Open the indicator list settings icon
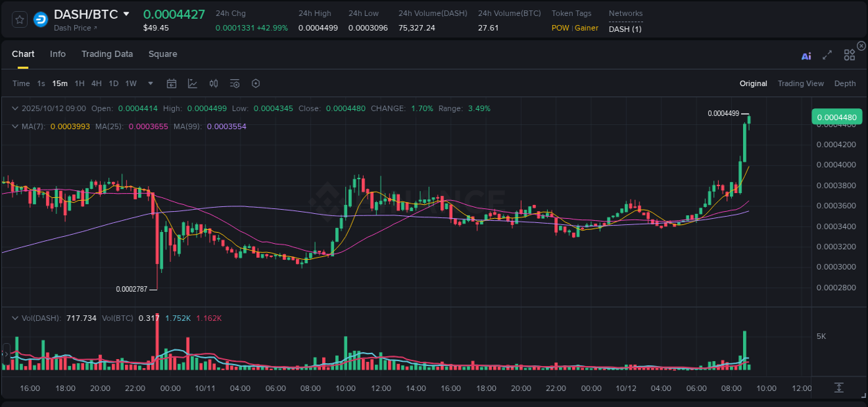The height and width of the screenshot is (407, 868). coord(234,83)
